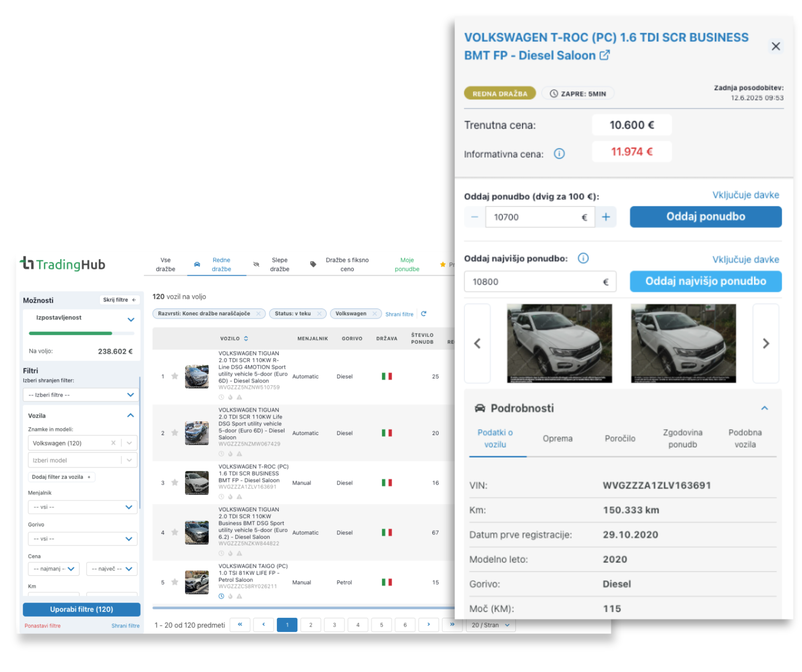Go to page 3 in pagination
The width and height of the screenshot is (802, 672).
(334, 625)
